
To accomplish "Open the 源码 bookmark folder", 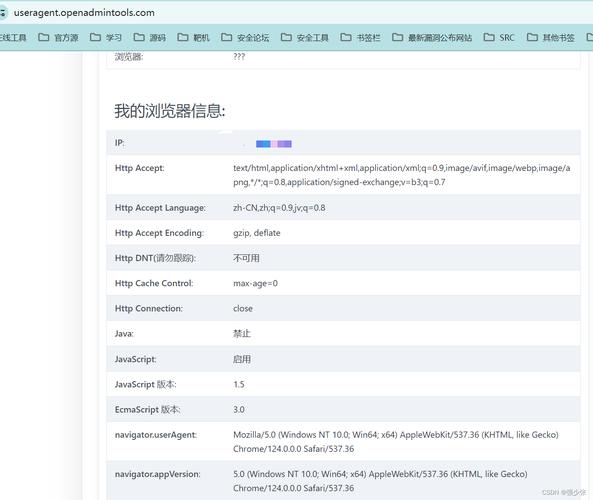I will point(150,37).
